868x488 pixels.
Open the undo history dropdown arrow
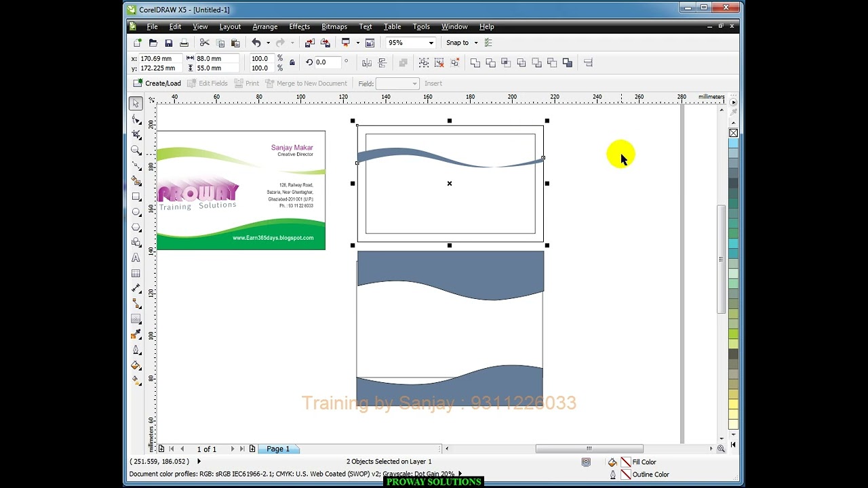[x=268, y=43]
